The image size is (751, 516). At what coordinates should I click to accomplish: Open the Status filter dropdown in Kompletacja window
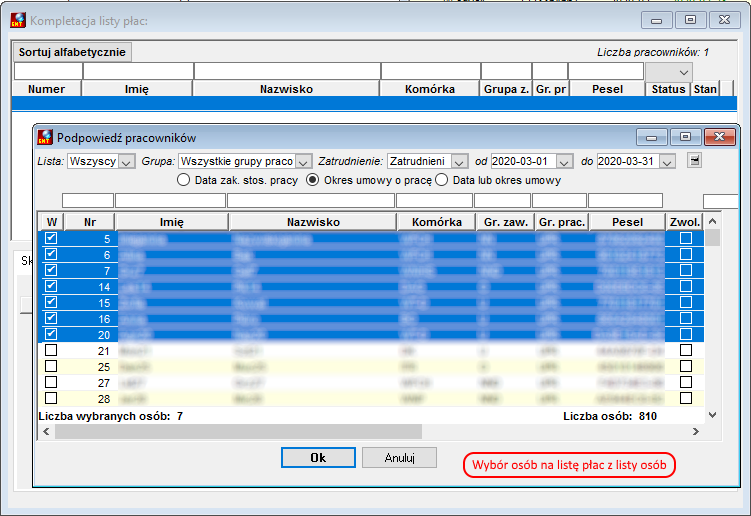683,72
